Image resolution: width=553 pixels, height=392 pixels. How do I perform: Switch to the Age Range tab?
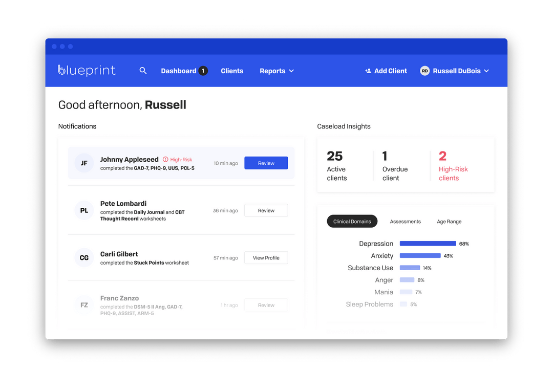(x=449, y=222)
